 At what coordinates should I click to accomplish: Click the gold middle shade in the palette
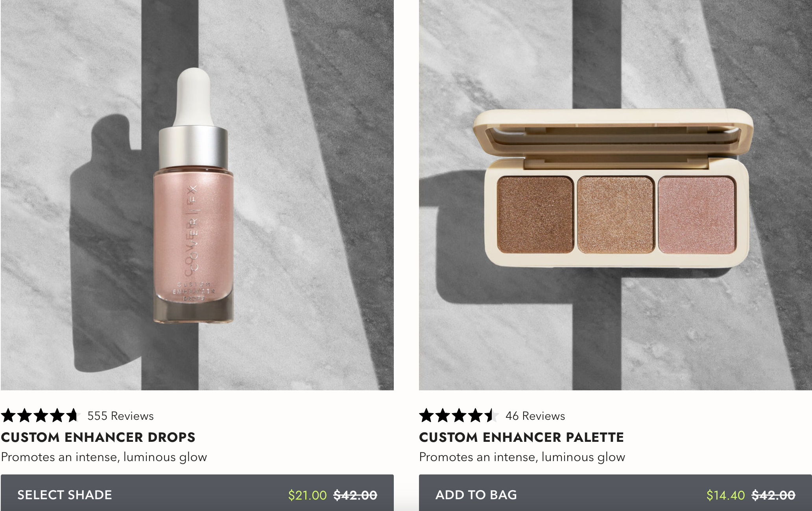(615, 215)
